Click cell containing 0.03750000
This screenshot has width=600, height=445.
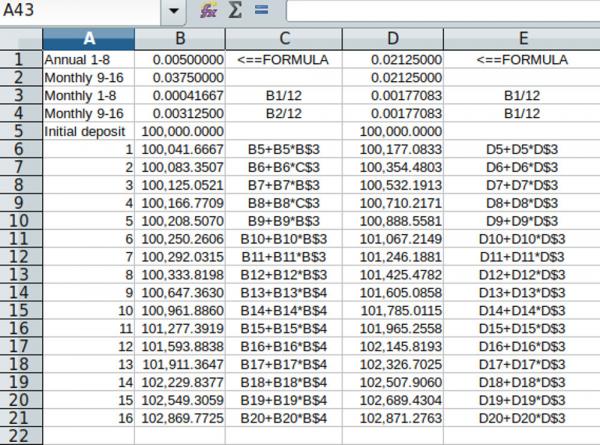[180, 77]
